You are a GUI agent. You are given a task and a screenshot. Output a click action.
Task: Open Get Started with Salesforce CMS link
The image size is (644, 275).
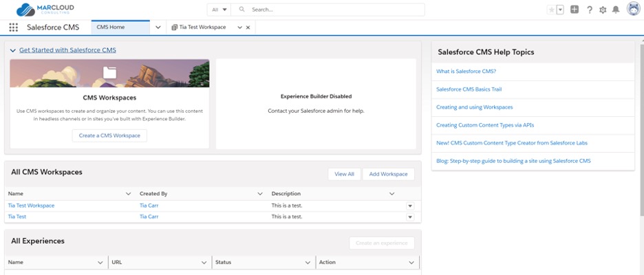[x=67, y=50]
